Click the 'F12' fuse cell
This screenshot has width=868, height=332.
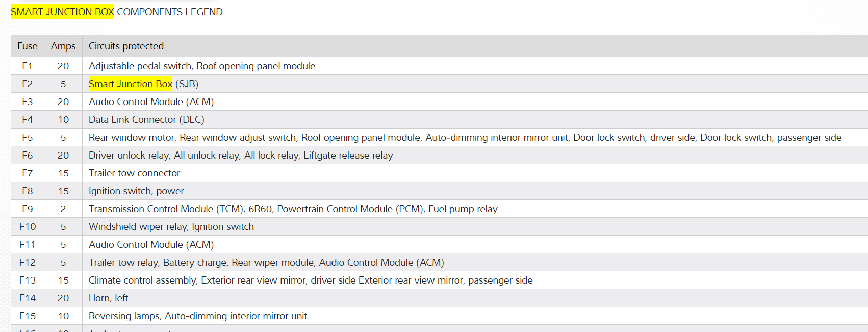pyautogui.click(x=28, y=262)
